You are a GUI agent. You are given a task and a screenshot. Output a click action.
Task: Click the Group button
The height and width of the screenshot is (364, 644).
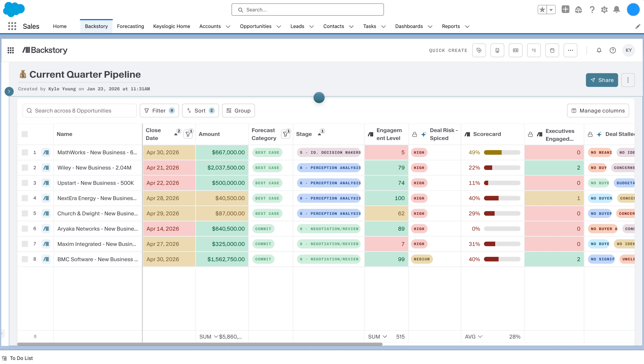(x=238, y=110)
